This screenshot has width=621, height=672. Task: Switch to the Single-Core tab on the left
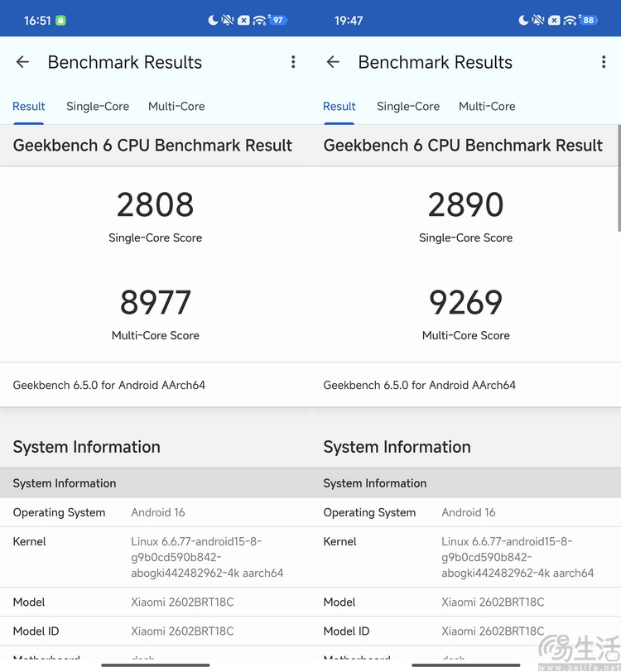[97, 106]
